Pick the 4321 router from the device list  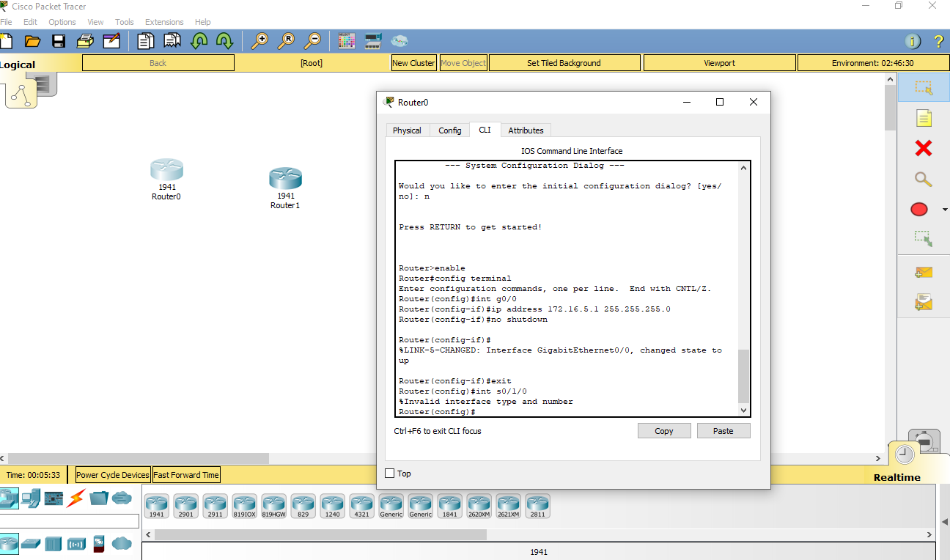point(362,506)
